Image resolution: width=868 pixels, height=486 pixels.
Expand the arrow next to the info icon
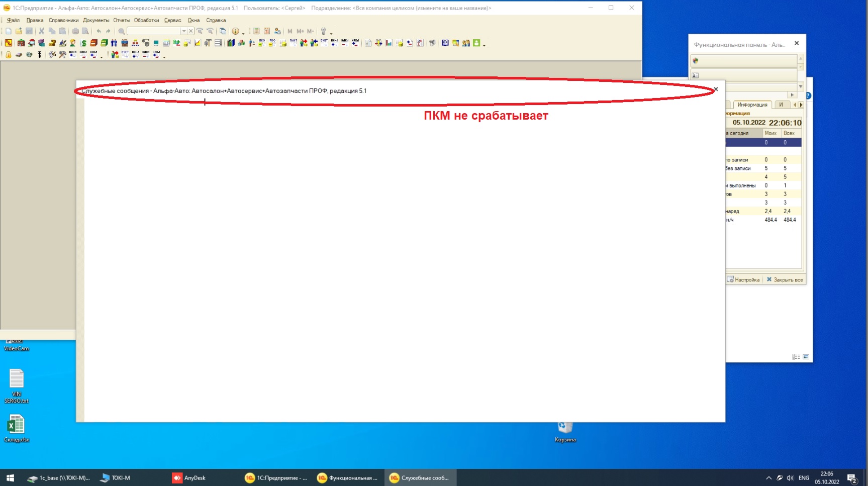point(243,33)
